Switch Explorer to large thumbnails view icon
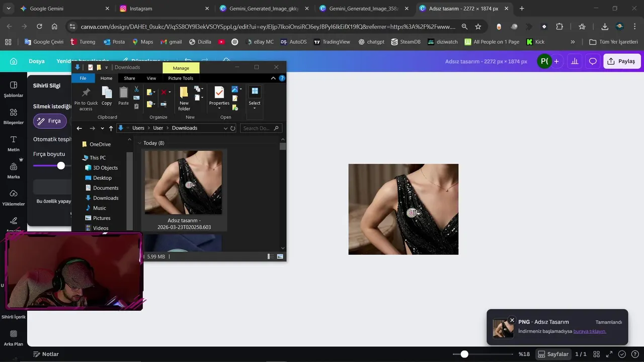This screenshot has height=362, width=644. click(x=280, y=256)
